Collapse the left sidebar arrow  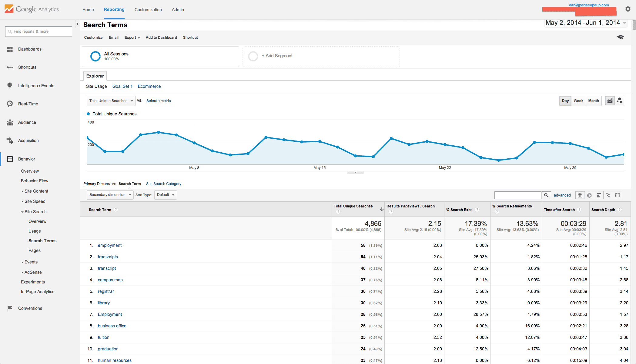(x=77, y=24)
